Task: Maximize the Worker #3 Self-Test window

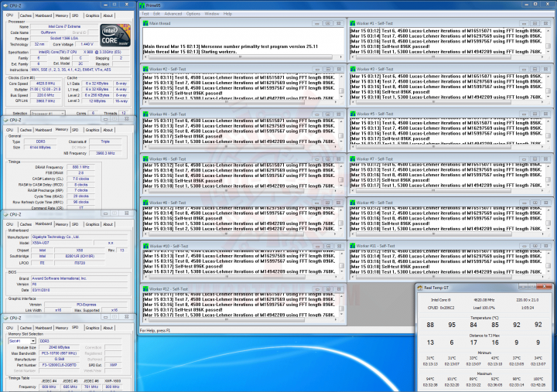Action: pyautogui.click(x=535, y=69)
